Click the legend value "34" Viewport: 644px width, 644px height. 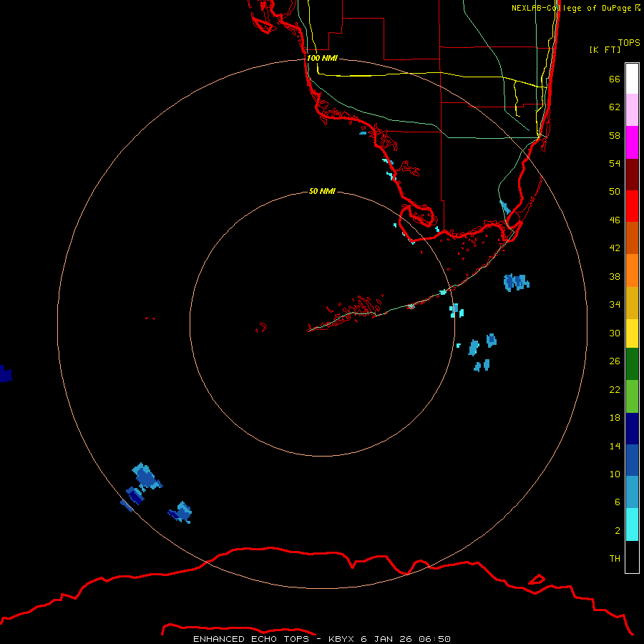click(615, 305)
